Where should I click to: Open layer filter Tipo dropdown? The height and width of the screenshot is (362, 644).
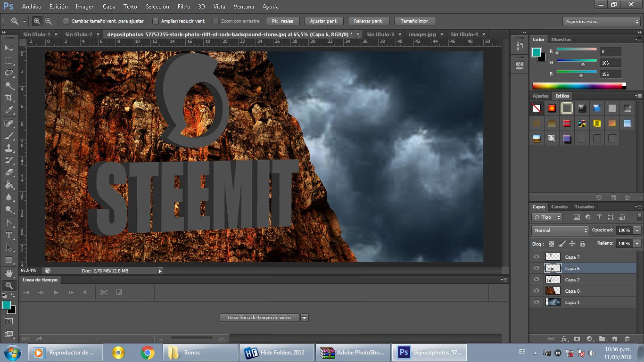coord(547,217)
